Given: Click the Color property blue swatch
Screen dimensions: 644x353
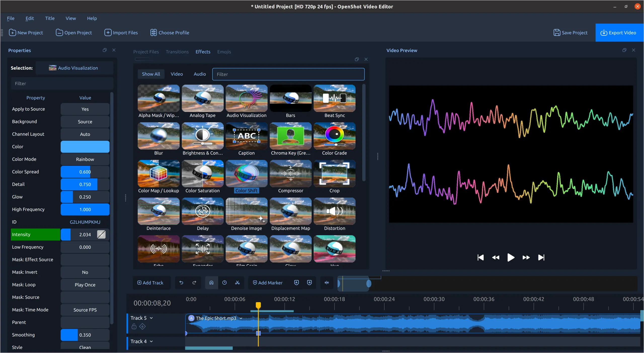Looking at the screenshot, I should click(x=85, y=147).
